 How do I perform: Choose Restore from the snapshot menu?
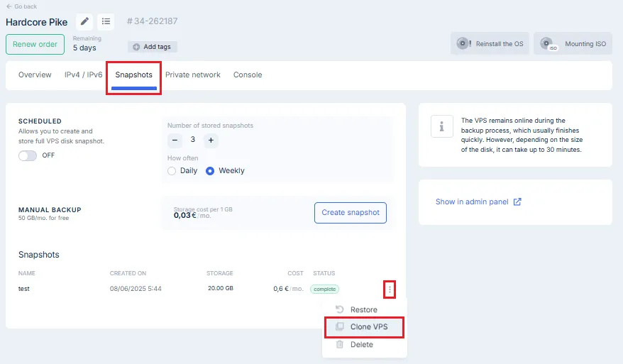363,309
